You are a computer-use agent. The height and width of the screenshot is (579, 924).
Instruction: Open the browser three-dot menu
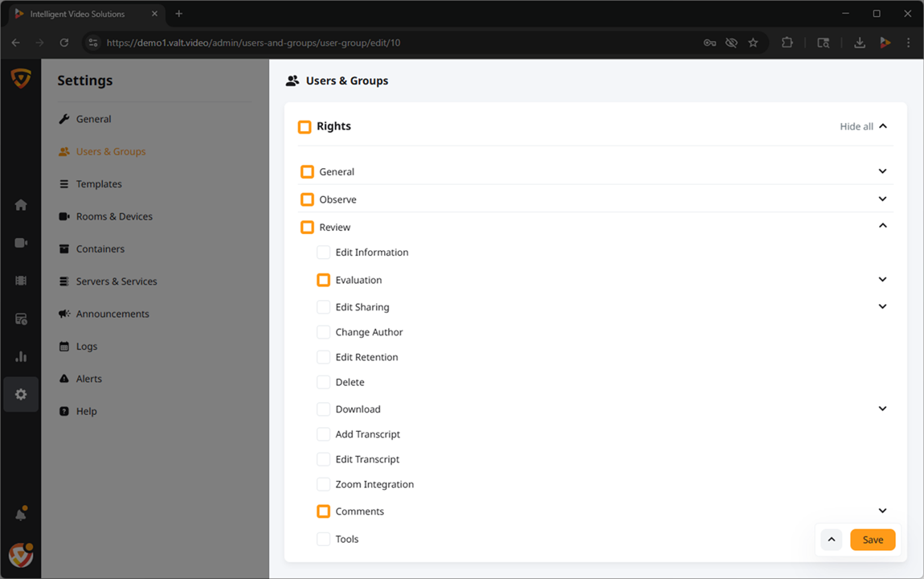[x=908, y=43]
